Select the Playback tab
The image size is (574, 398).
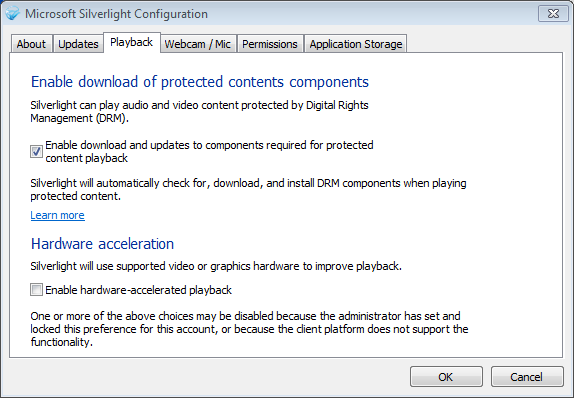pos(132,42)
